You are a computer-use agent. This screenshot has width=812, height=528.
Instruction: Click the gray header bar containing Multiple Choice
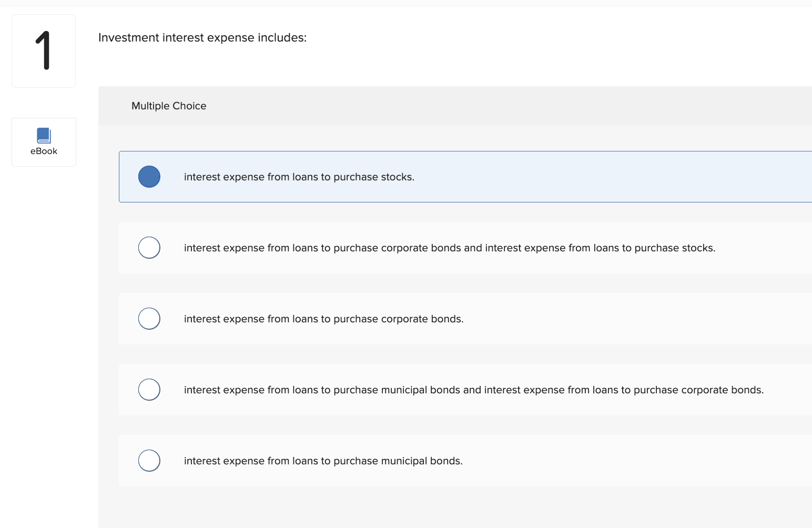(455, 106)
